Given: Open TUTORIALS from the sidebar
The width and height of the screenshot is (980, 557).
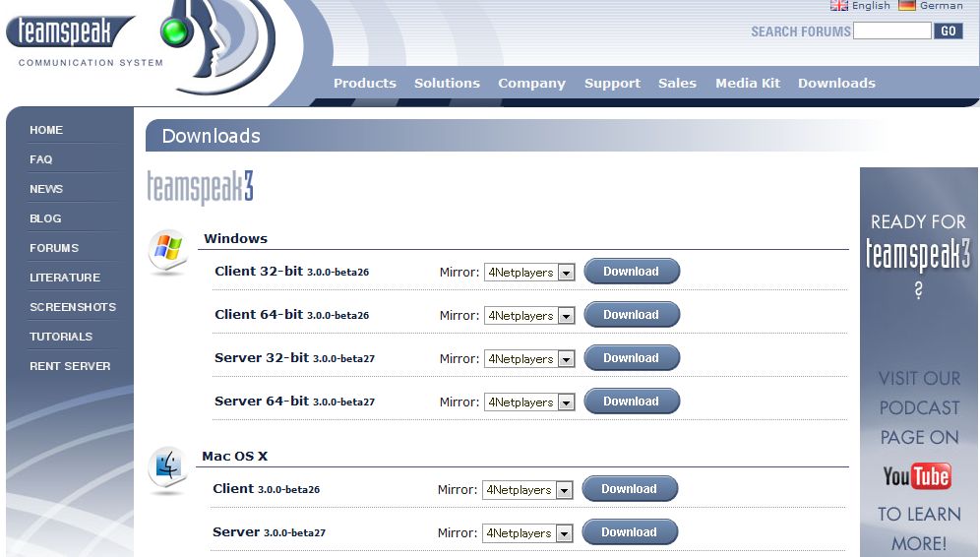Looking at the screenshot, I should 61,337.
